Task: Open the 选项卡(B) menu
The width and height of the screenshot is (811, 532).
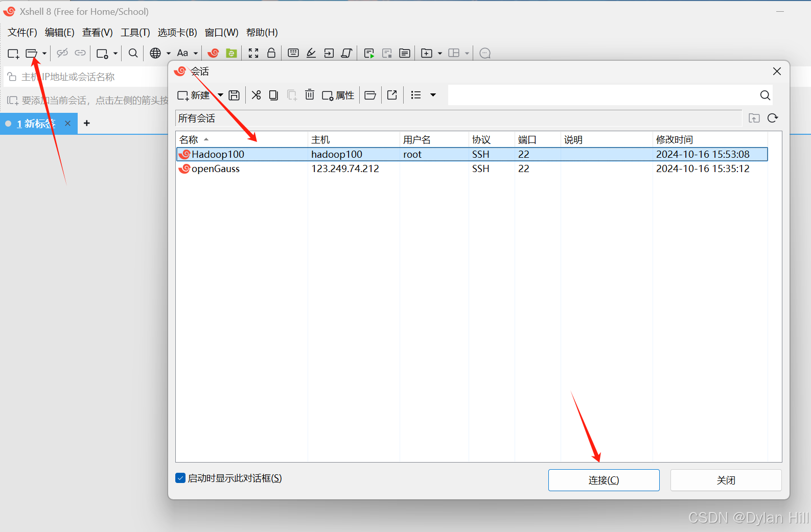Action: pyautogui.click(x=177, y=33)
